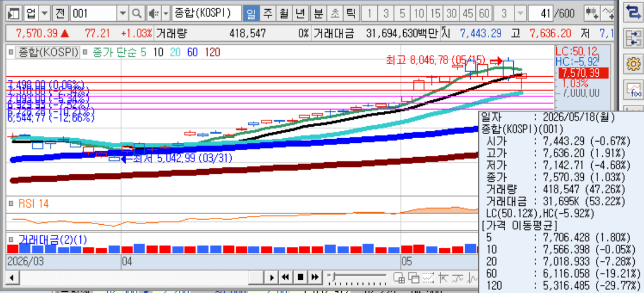Open the 업 category dropdown arrow
The width and height of the screenshot is (644, 293).
(x=45, y=14)
